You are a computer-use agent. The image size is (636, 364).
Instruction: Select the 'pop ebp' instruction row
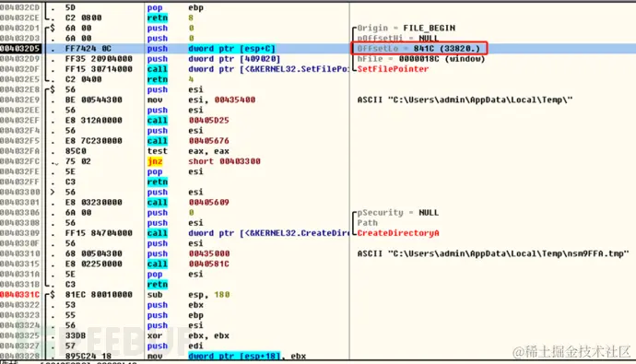[x=175, y=7]
